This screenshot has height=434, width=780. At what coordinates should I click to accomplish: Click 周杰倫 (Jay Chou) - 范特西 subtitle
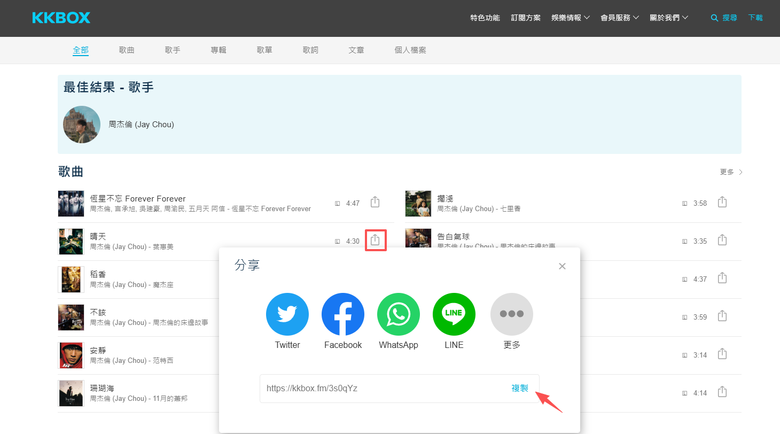point(131,360)
